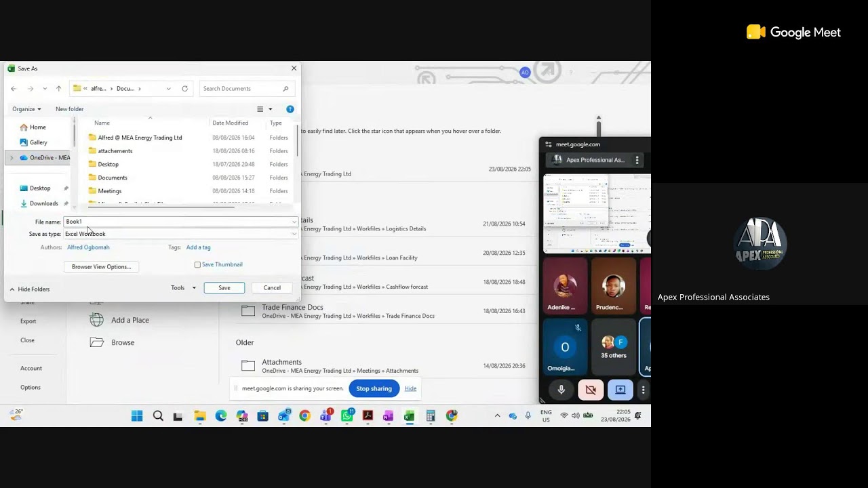Open the Organize menu
Viewport: 868px width, 488px height.
click(26, 109)
